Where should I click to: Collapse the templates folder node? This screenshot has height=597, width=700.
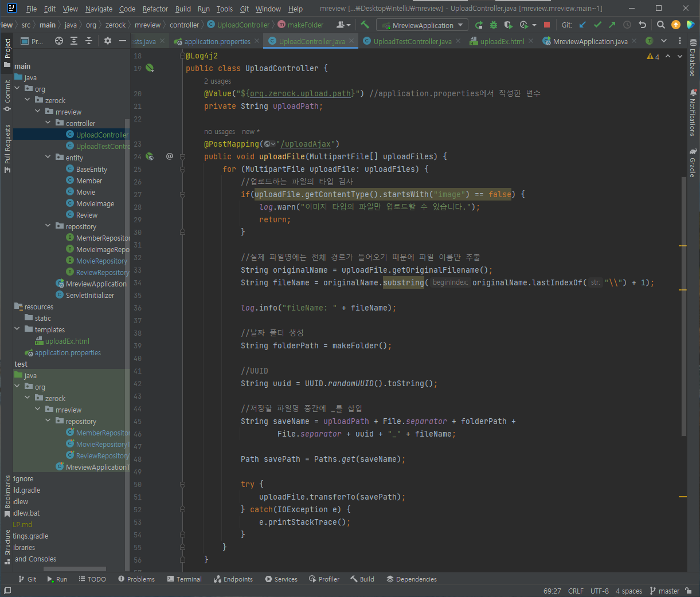point(17,329)
